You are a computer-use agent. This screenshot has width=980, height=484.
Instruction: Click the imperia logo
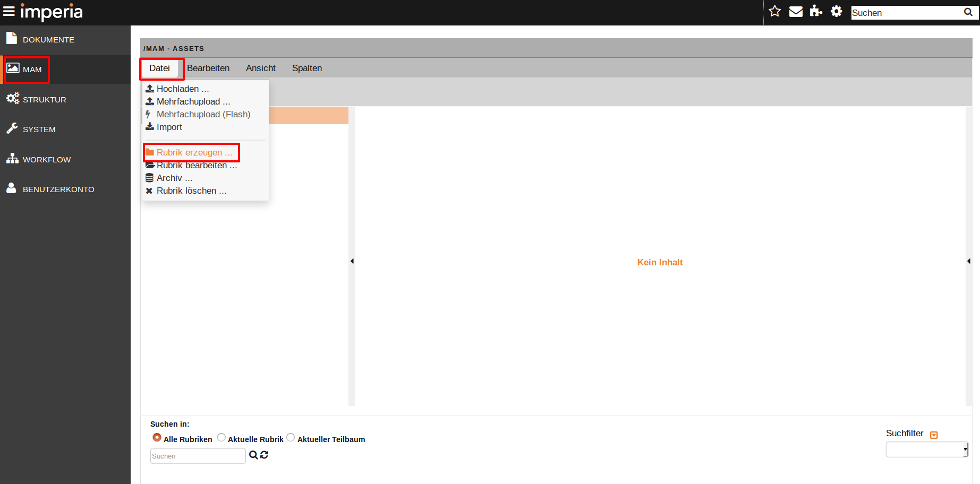pos(52,12)
